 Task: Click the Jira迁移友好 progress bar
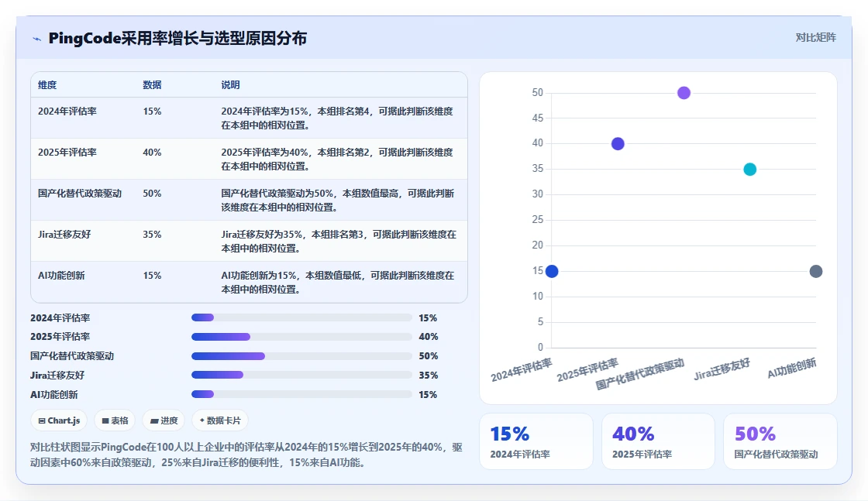click(301, 375)
